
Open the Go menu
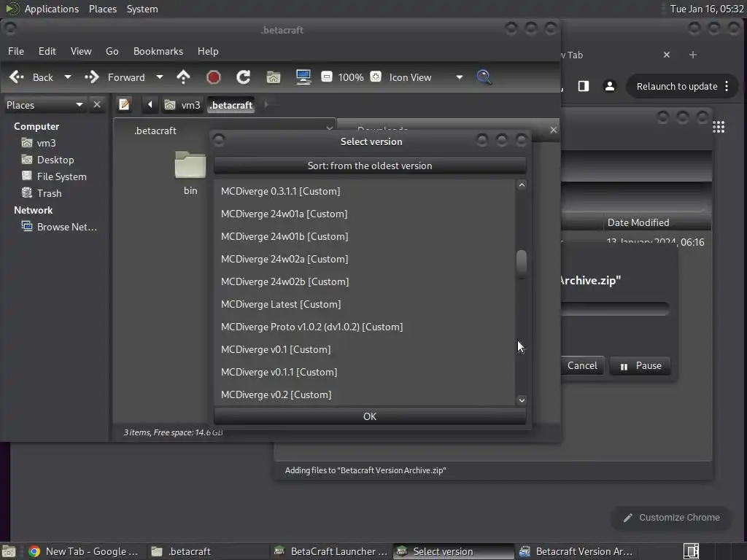click(x=112, y=51)
